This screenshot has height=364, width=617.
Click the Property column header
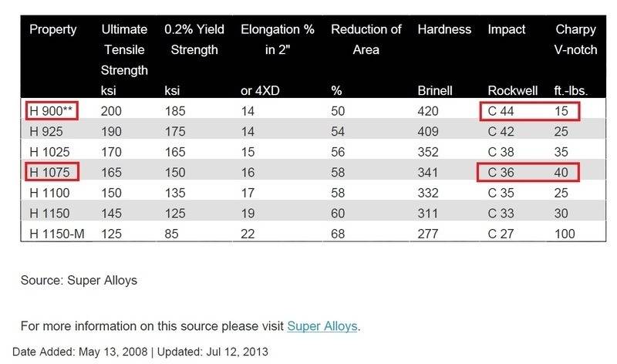click(53, 30)
